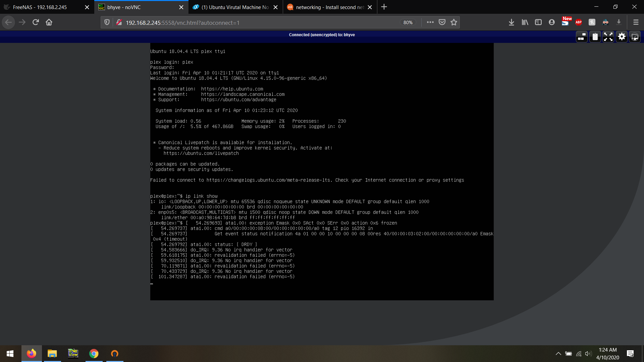Click inside the VNC terminal screen
Screen dimensions: 644x362
[322, 172]
